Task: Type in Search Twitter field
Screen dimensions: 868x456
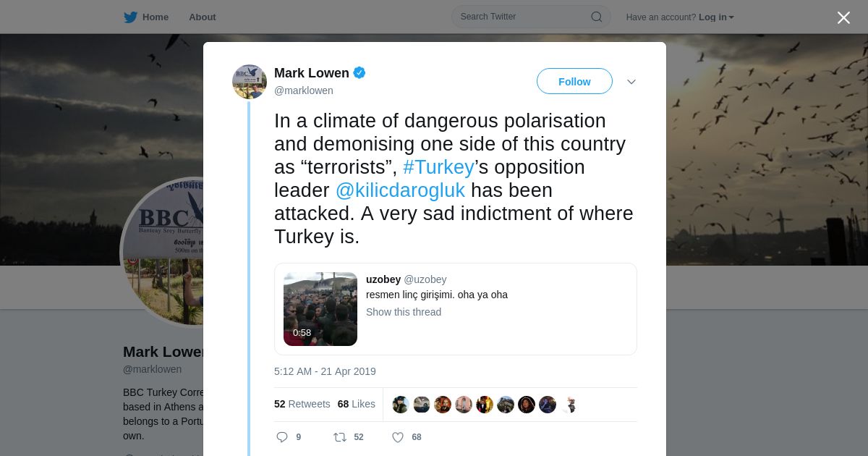Action: (x=521, y=17)
